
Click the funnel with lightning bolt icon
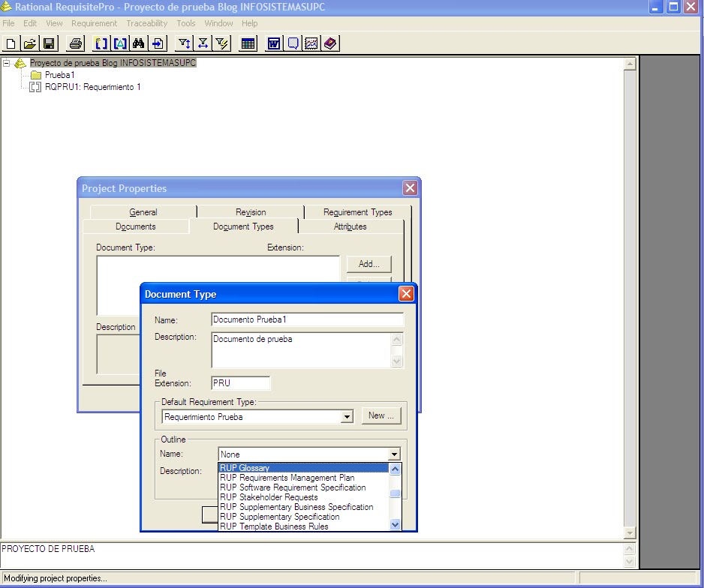(x=222, y=43)
